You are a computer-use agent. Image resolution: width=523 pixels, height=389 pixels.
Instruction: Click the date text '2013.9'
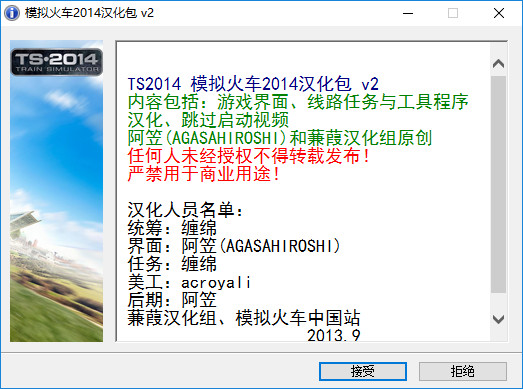pyautogui.click(x=334, y=335)
